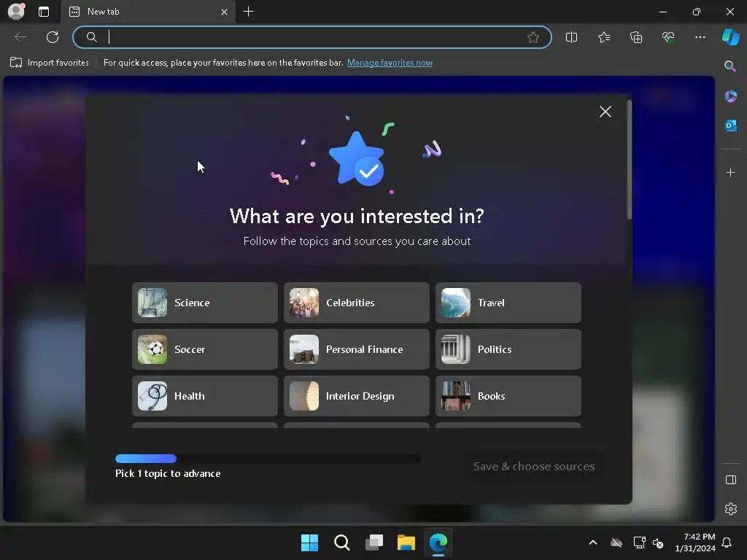Click the address bar field
Screen dimensions: 747x560
pyautogui.click(x=312, y=37)
